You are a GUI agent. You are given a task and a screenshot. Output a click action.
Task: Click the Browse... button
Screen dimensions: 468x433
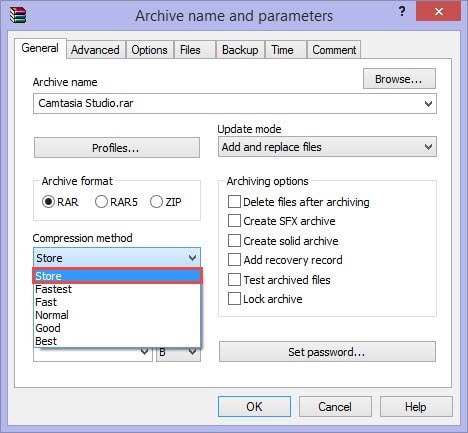399,79
